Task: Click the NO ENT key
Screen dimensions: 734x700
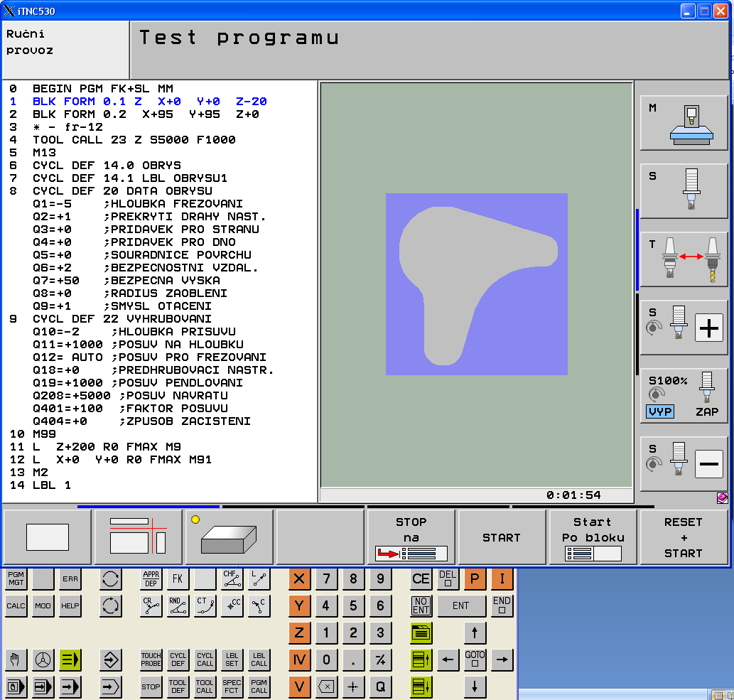Action: [x=421, y=605]
